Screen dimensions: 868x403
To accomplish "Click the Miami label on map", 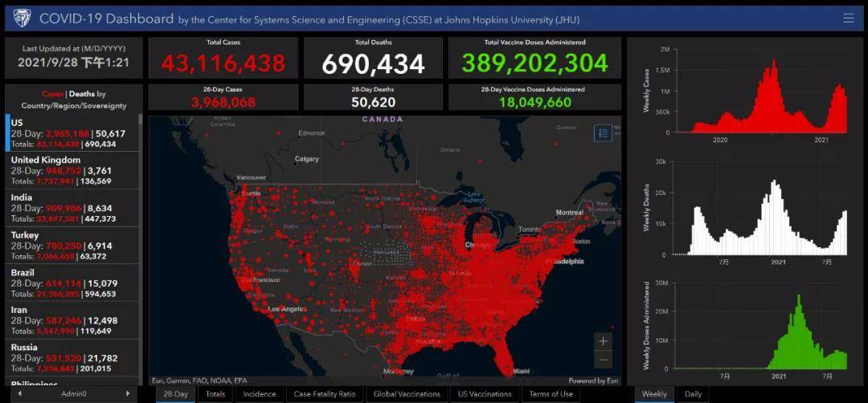I will 521,371.
